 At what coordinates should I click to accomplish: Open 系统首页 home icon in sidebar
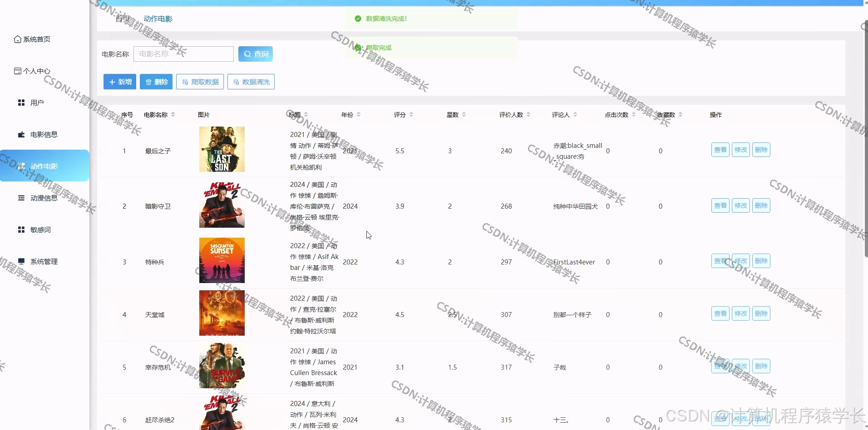(18, 39)
